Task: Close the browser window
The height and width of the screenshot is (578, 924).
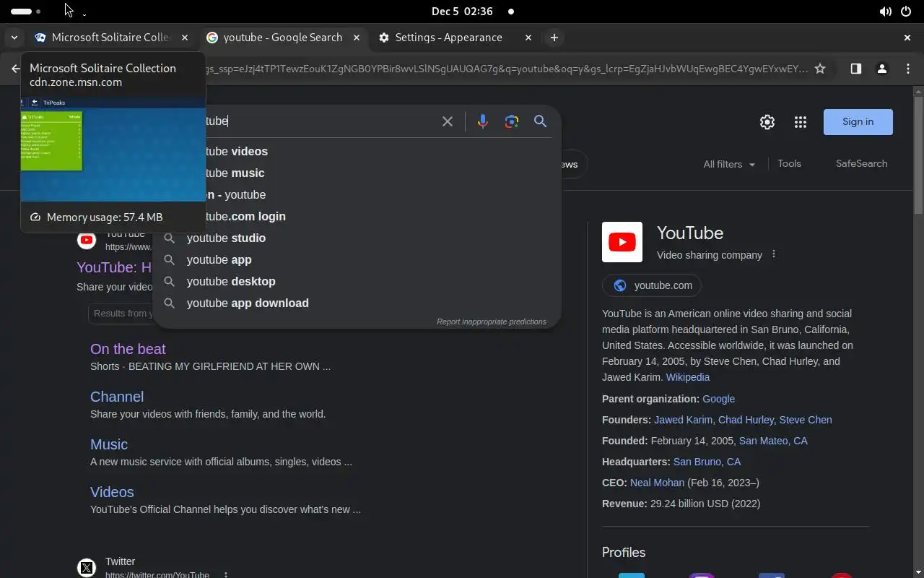Action: 907,38
